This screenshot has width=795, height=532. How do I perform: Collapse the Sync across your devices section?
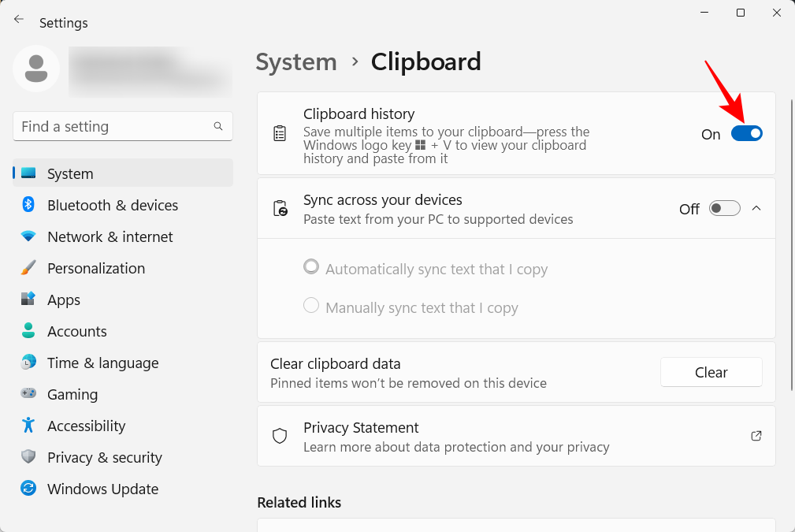pos(756,208)
